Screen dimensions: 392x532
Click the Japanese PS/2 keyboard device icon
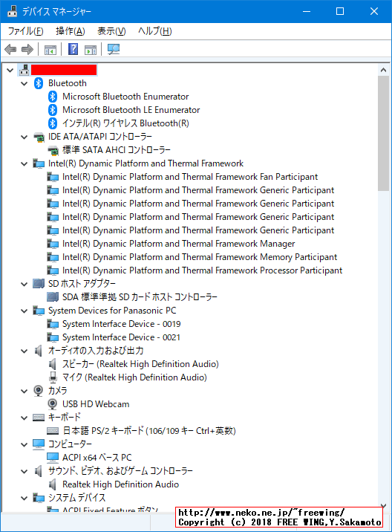tap(53, 431)
